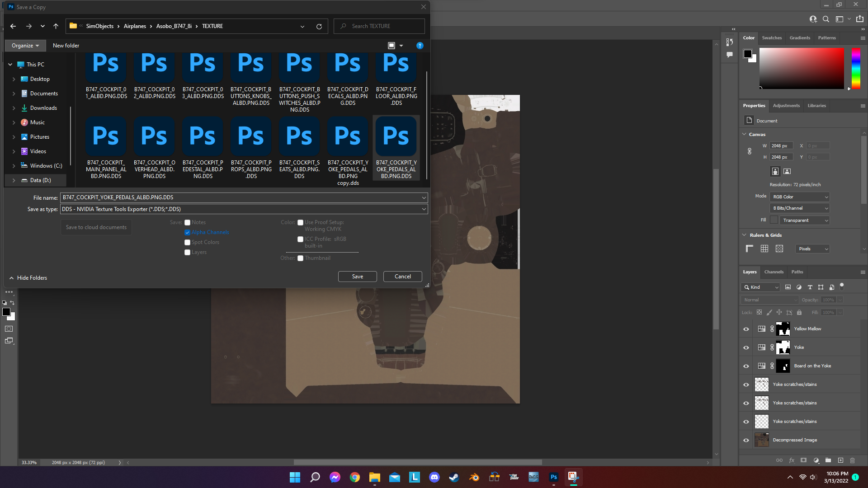This screenshot has height=488, width=868.
Task: Add a layer mask from the Layers panel
Action: pyautogui.click(x=803, y=460)
